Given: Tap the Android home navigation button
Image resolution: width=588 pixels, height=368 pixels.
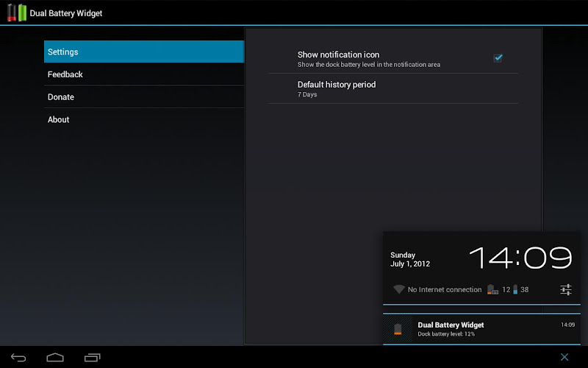Looking at the screenshot, I should tap(55, 358).
